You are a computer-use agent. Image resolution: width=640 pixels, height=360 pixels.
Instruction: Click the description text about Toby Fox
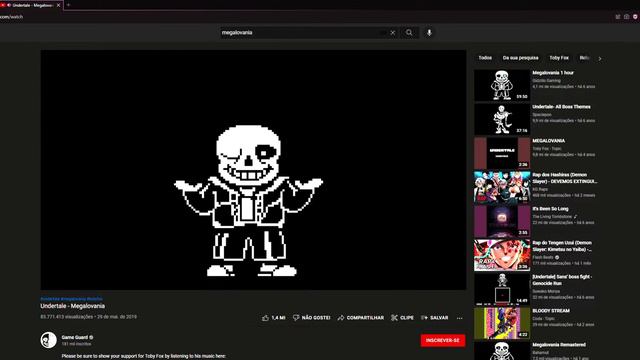pyautogui.click(x=144, y=356)
